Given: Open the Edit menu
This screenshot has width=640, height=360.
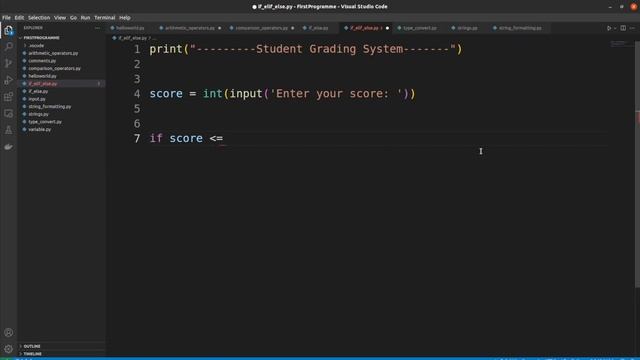Looking at the screenshot, I should click(x=19, y=18).
